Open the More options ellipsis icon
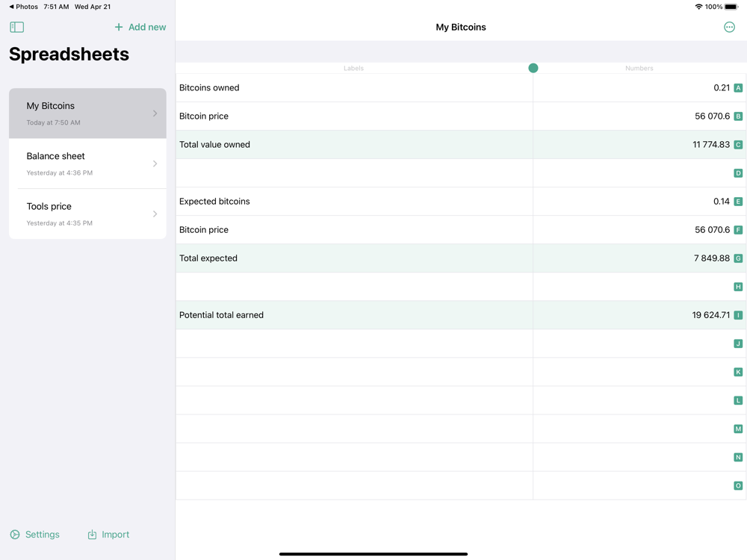Viewport: 747px width, 560px height. [x=729, y=27]
